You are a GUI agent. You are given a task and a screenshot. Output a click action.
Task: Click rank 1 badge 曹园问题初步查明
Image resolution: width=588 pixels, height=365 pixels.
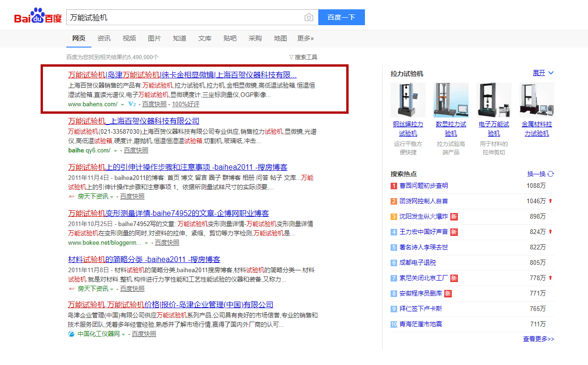tap(394, 186)
